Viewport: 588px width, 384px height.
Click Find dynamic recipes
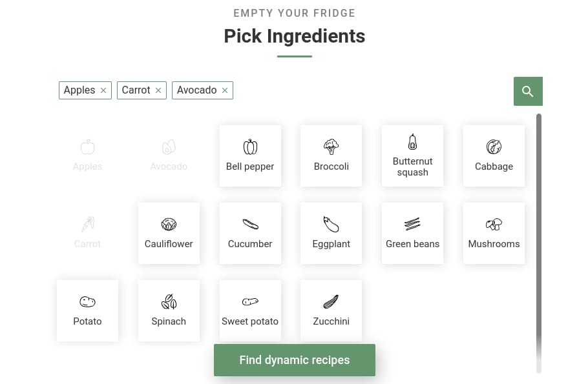[x=294, y=359]
